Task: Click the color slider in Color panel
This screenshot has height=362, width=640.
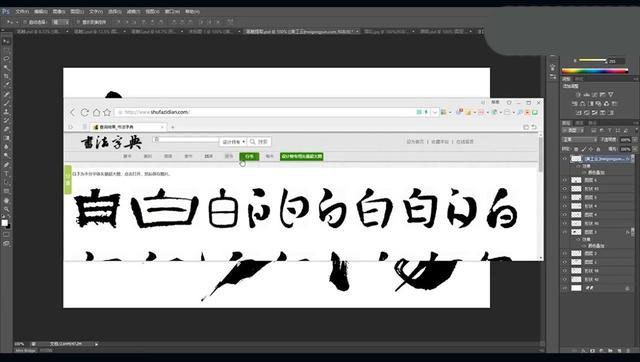Action: tap(592, 60)
